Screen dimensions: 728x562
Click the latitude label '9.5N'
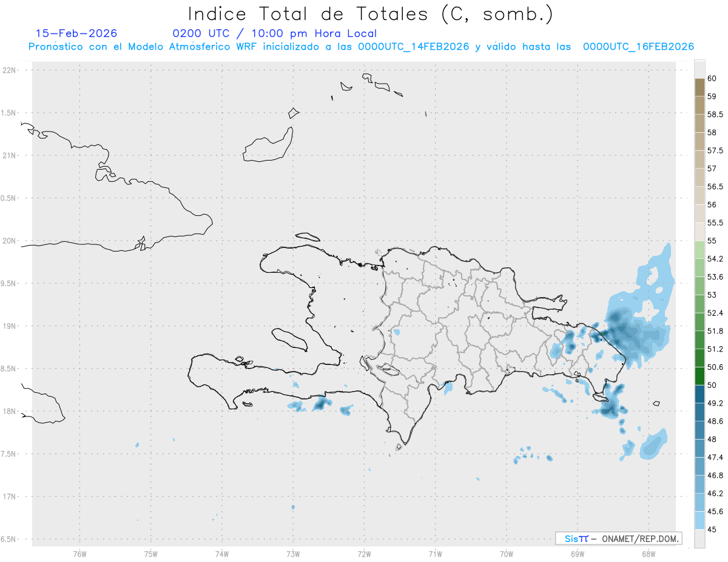pos(9,284)
